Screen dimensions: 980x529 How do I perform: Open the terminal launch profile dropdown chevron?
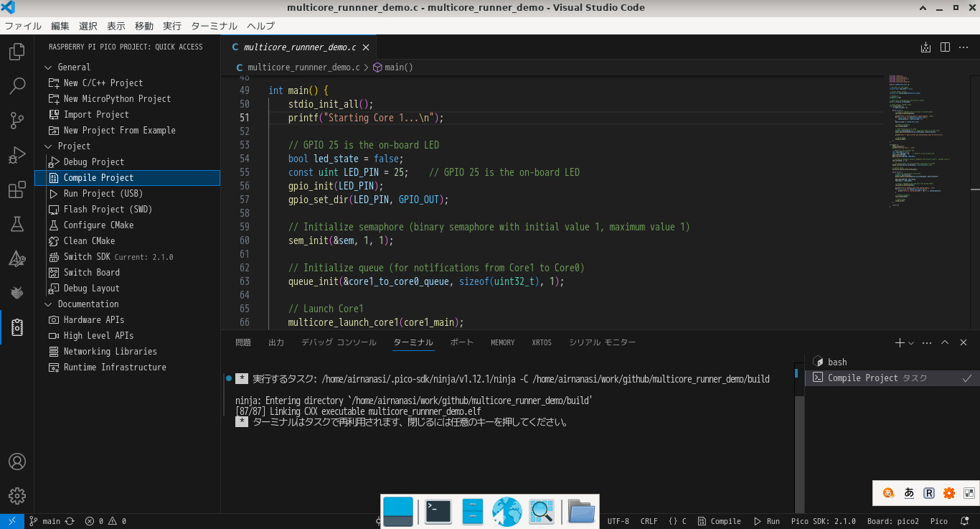[x=911, y=343]
